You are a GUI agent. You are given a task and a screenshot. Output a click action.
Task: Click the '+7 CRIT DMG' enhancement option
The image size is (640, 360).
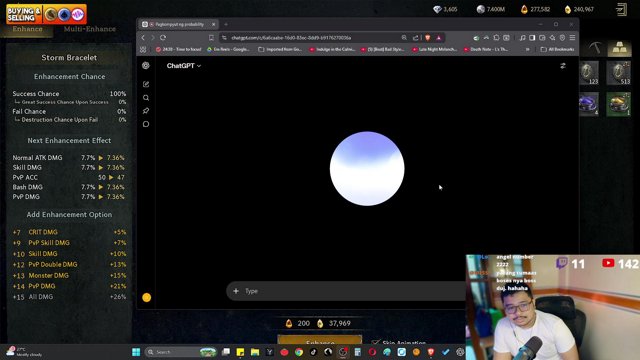coord(69,232)
